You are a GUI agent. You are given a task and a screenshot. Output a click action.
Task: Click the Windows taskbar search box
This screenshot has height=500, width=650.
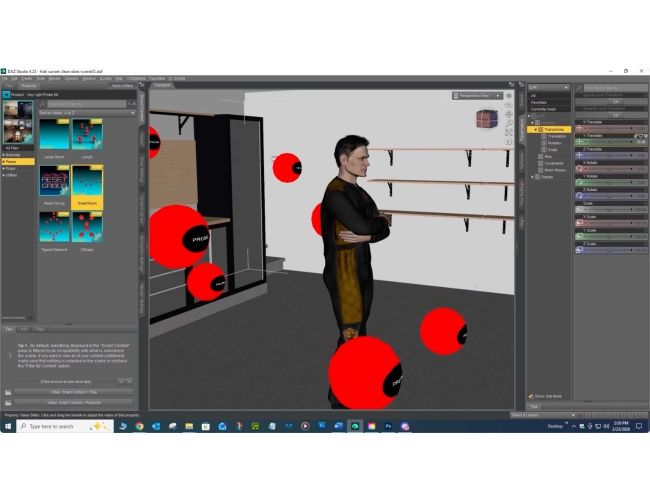click(x=65, y=426)
